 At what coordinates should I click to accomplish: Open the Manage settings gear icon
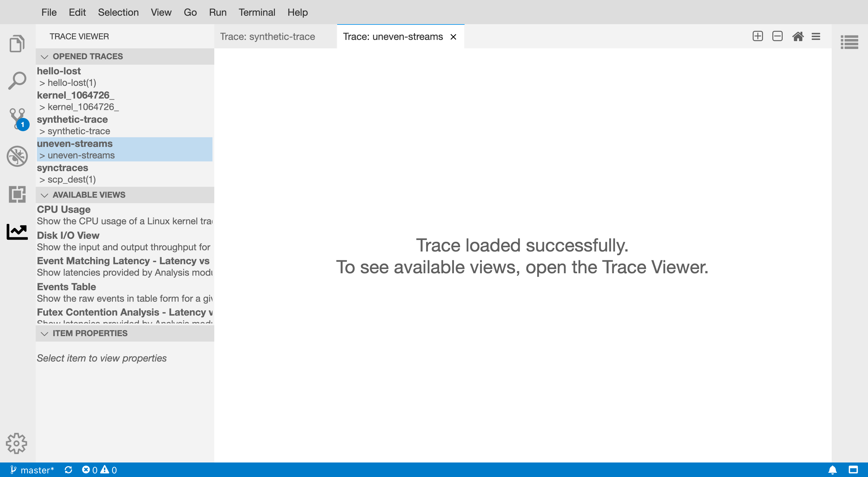16,443
